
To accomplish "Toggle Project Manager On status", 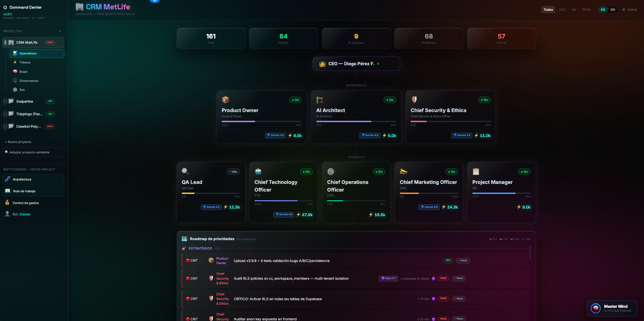I will 524,172.
